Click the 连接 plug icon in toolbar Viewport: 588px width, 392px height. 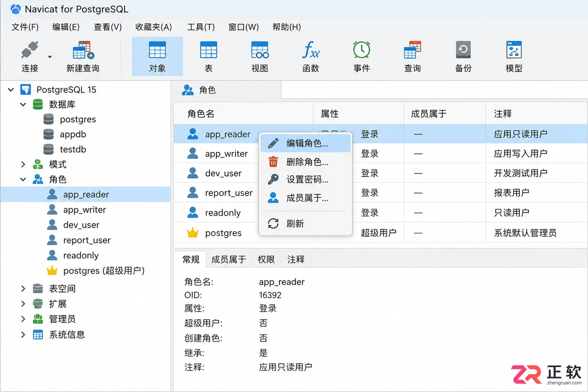[30, 50]
